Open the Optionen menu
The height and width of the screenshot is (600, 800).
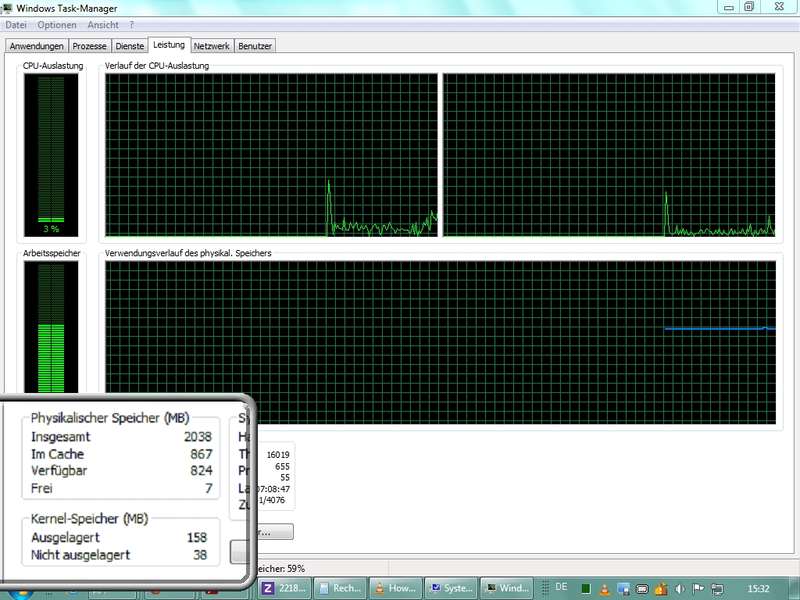click(x=57, y=24)
